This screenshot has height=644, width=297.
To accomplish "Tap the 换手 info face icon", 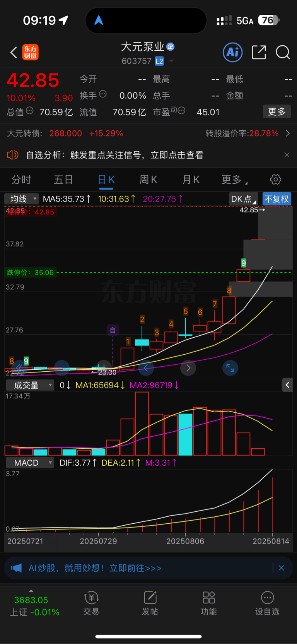I will 103,94.
